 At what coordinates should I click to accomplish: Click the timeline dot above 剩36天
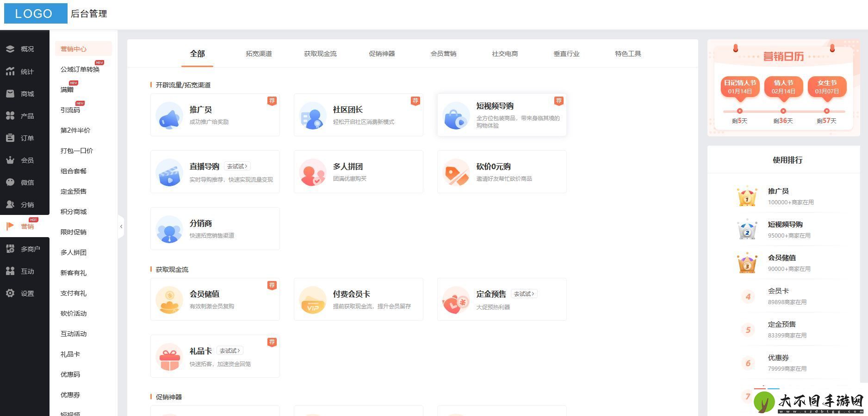pos(783,111)
